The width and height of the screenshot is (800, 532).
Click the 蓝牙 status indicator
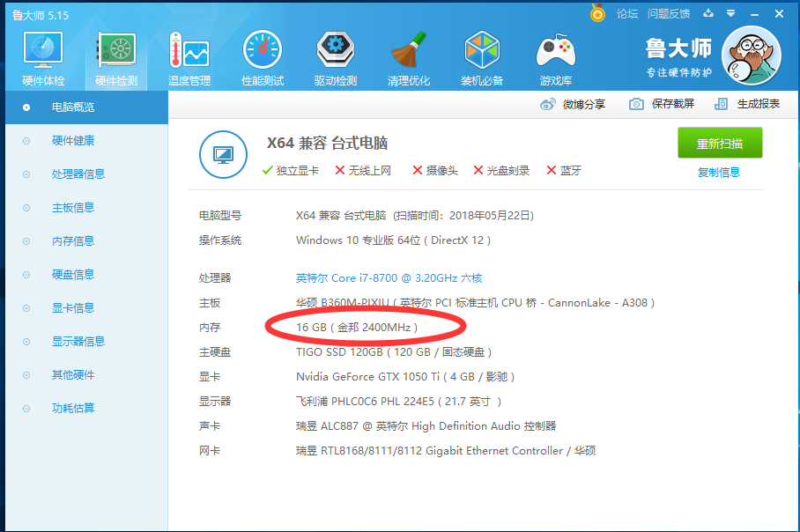click(x=564, y=170)
